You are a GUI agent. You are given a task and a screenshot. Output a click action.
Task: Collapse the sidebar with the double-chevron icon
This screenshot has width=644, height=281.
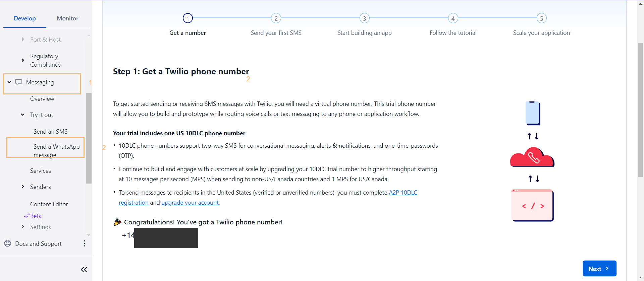click(x=84, y=270)
